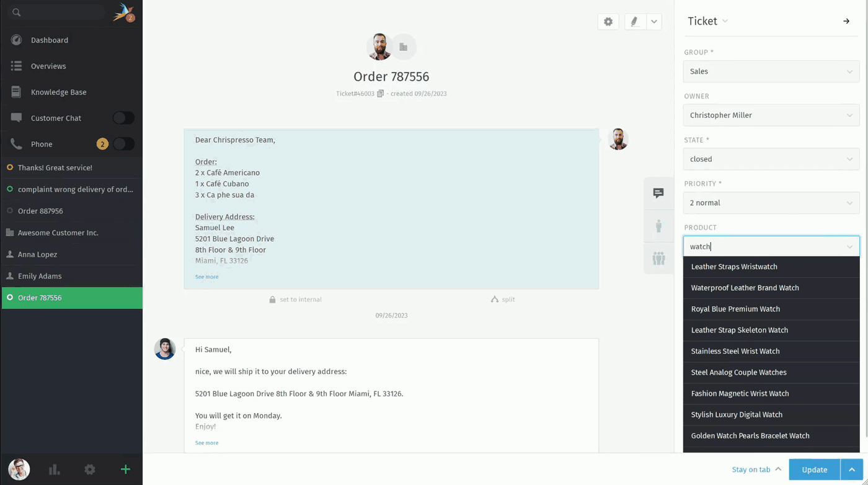Open ticket settings gear icon

coord(608,22)
